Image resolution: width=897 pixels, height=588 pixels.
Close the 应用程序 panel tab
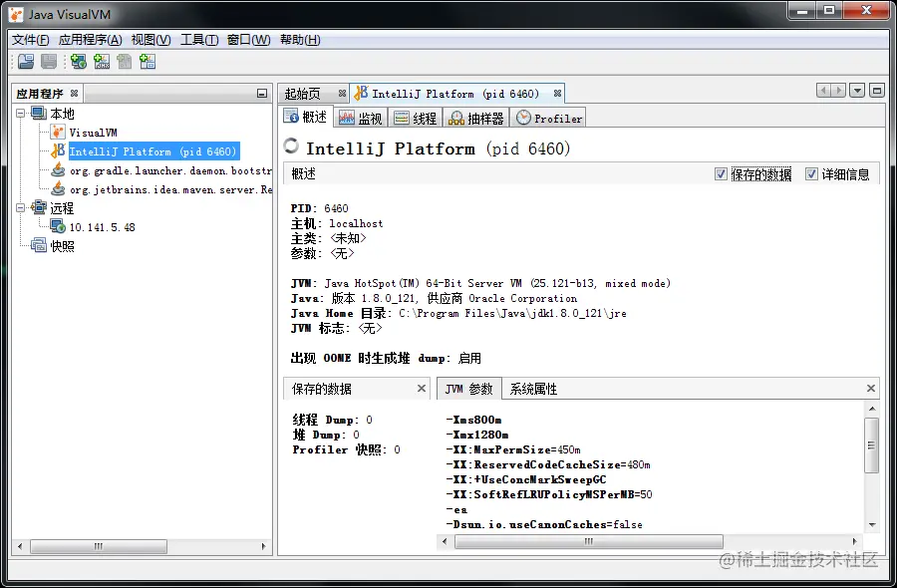pyautogui.click(x=75, y=93)
